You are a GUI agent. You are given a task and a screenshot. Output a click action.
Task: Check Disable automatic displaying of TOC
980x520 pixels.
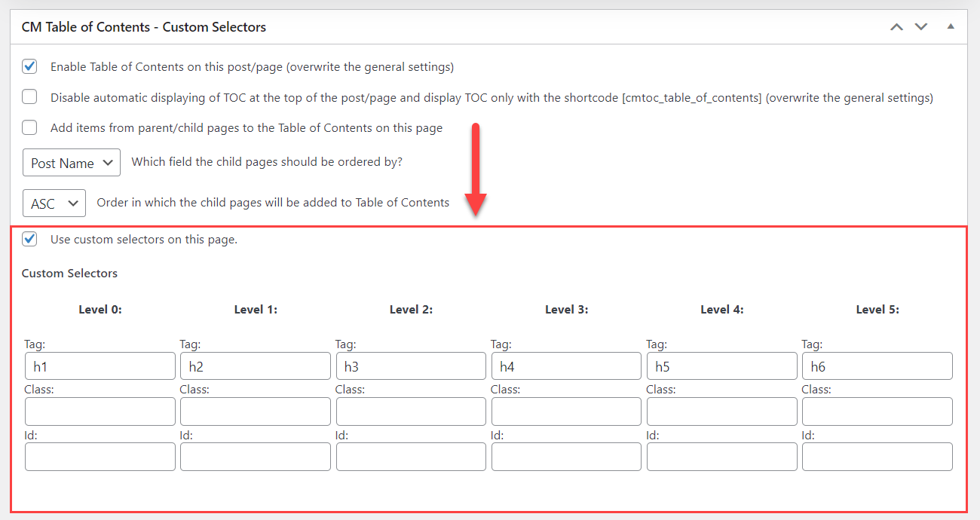point(29,97)
